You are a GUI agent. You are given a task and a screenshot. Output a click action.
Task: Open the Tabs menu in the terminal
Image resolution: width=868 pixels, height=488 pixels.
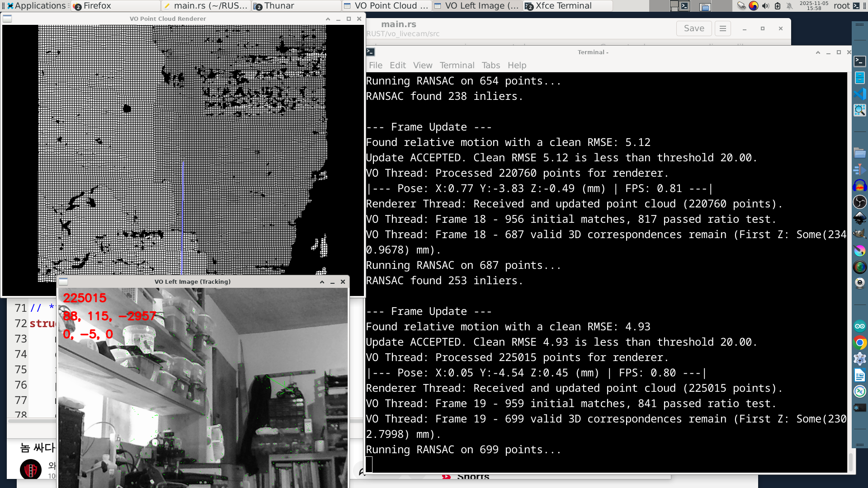[491, 65]
